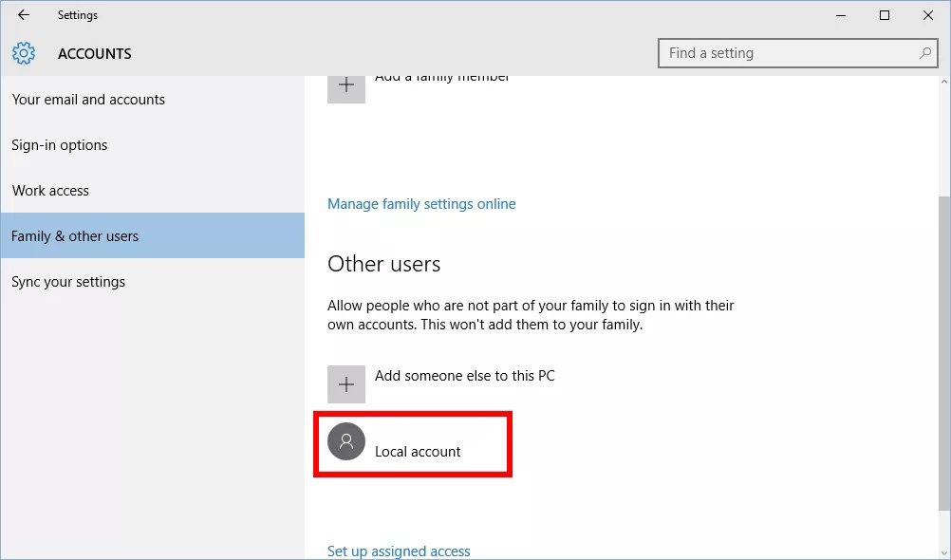Click the magnifier icon in the search box
This screenshot has width=951, height=560.
pyautogui.click(x=925, y=53)
